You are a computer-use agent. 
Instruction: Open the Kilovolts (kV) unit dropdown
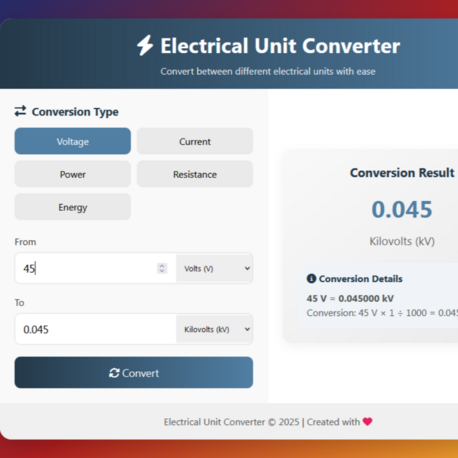214,329
